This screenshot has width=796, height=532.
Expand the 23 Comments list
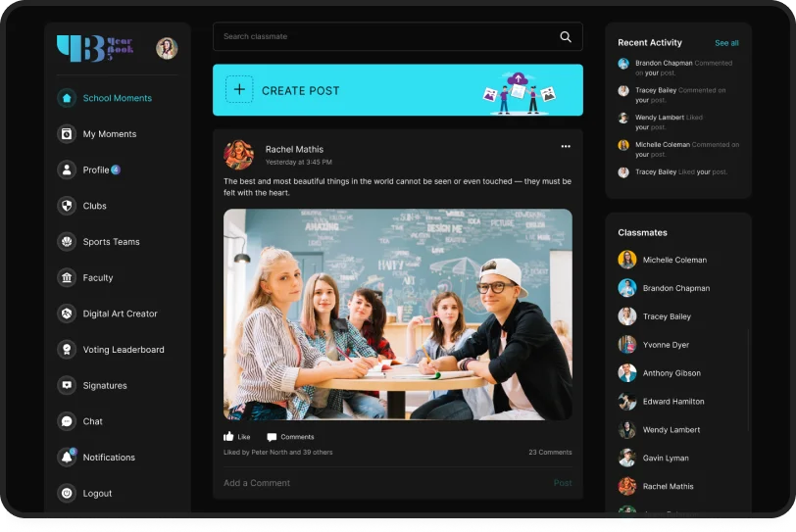point(549,453)
